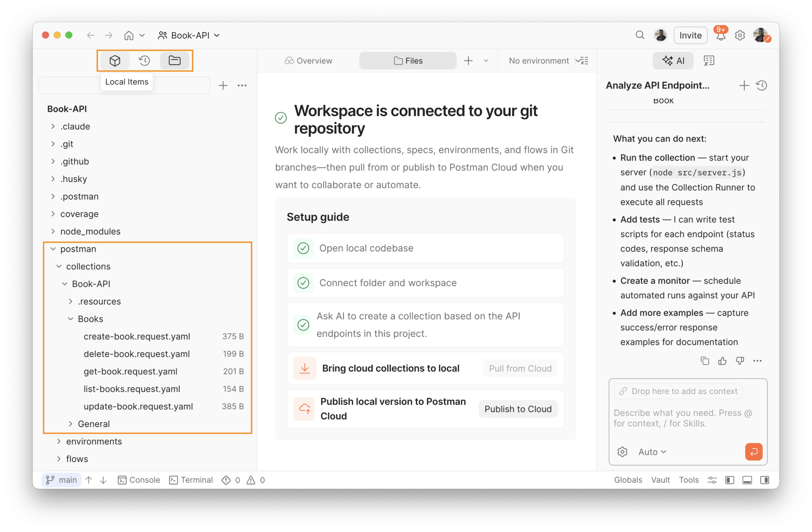The image size is (812, 532).
Task: Select the Files folder sidebar icon
Action: pyautogui.click(x=174, y=61)
